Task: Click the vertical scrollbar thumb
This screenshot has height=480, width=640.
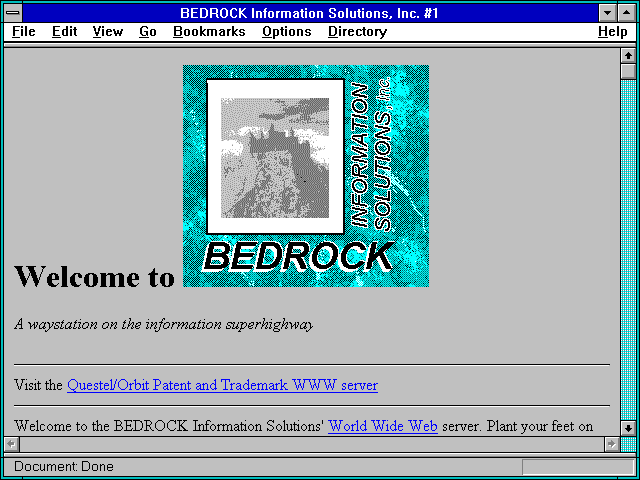Action: [x=628, y=71]
